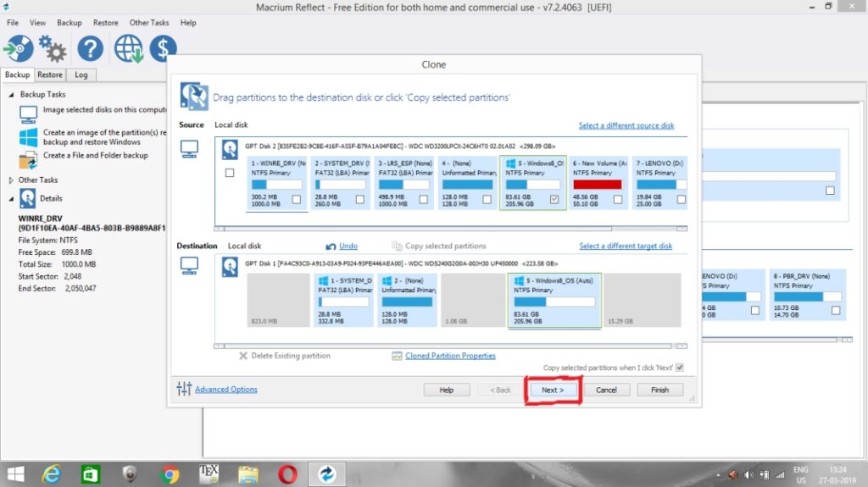The image size is (868, 487).
Task: Open the Other Tasks menu
Action: tap(149, 23)
